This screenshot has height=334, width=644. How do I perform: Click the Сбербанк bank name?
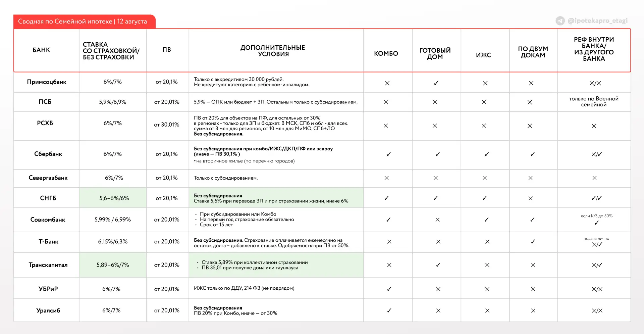point(48,154)
